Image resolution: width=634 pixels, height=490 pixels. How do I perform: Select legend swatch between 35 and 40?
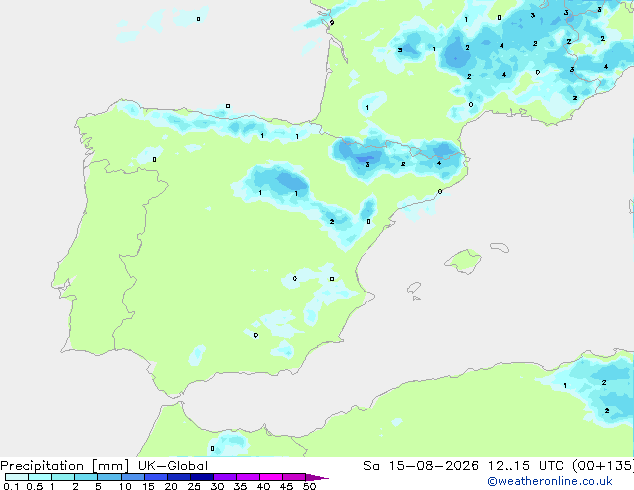click(x=248, y=477)
